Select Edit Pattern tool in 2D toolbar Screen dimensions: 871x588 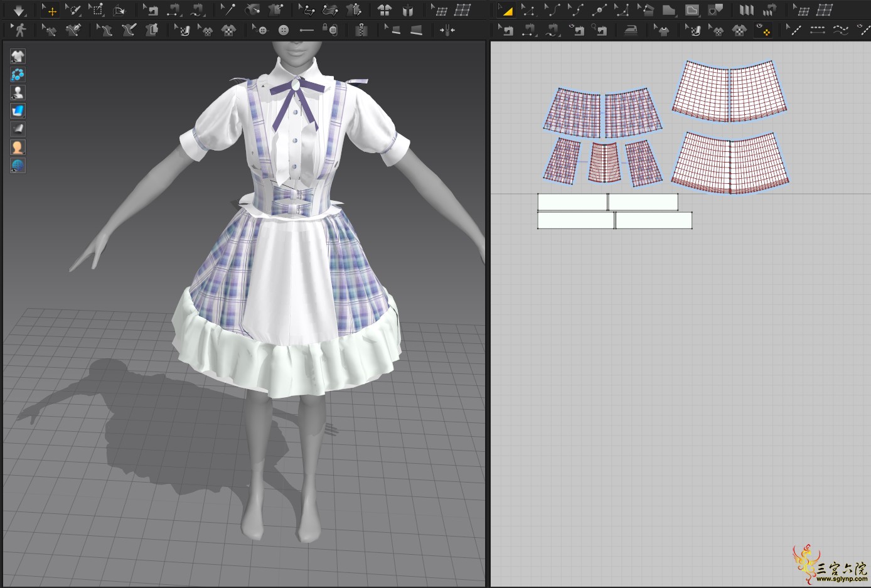pyautogui.click(x=506, y=11)
